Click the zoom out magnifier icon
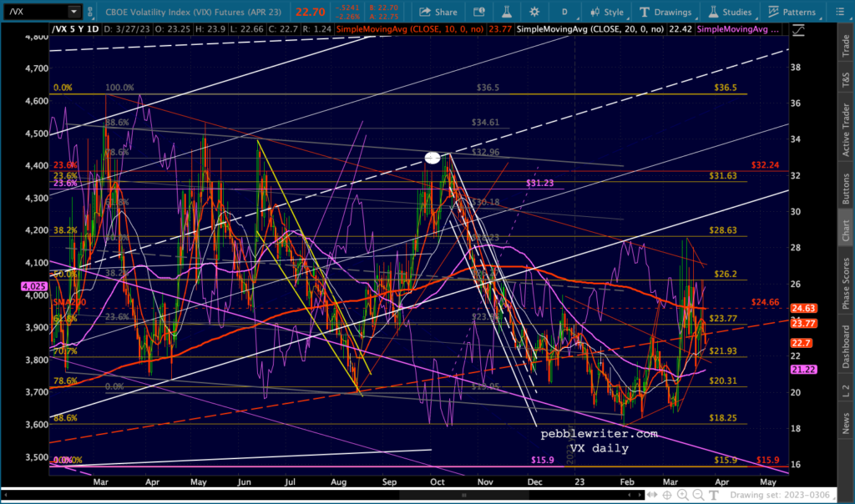 click(x=699, y=495)
